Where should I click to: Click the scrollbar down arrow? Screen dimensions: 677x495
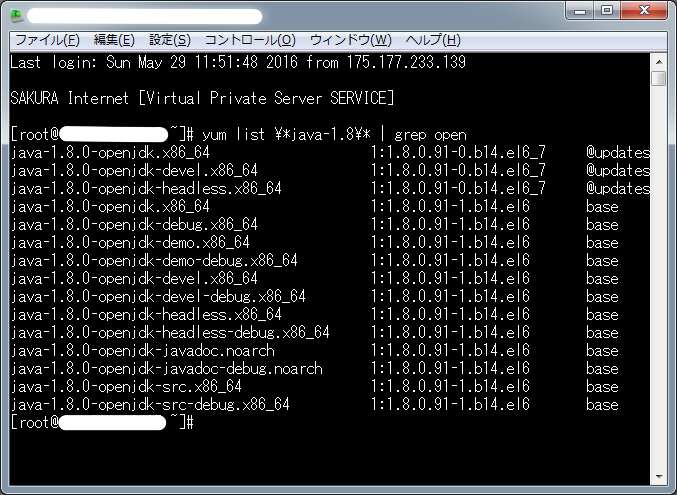[x=659, y=477]
